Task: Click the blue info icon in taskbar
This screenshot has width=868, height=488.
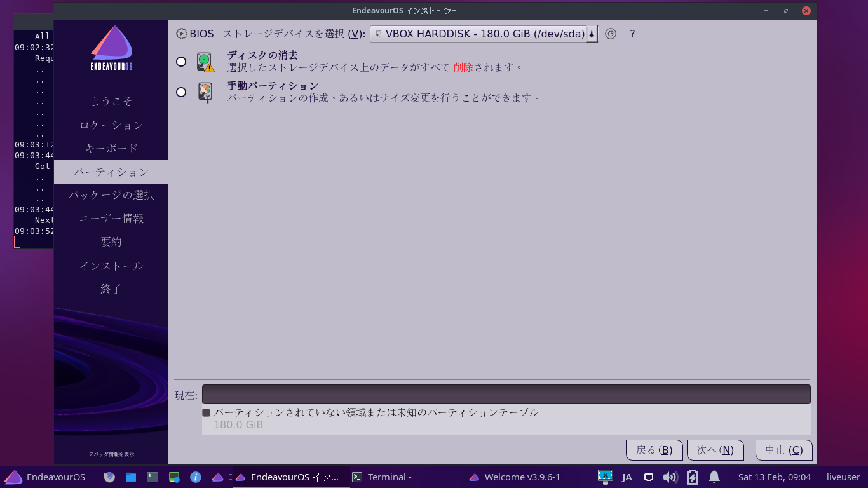Action: [196, 477]
